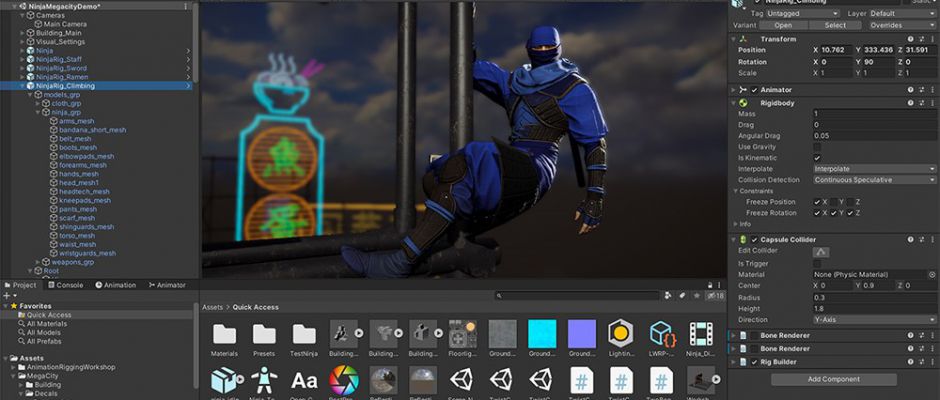Select the LWRP asset icon
940x400 pixels.
660,333
